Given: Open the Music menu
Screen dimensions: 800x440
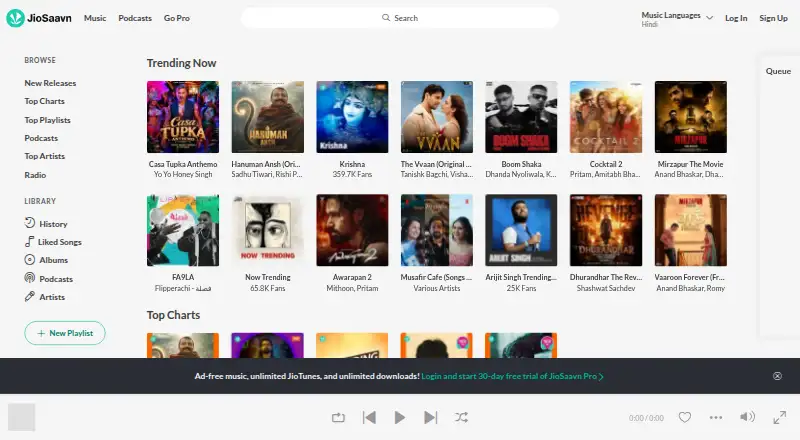Looking at the screenshot, I should [95, 18].
